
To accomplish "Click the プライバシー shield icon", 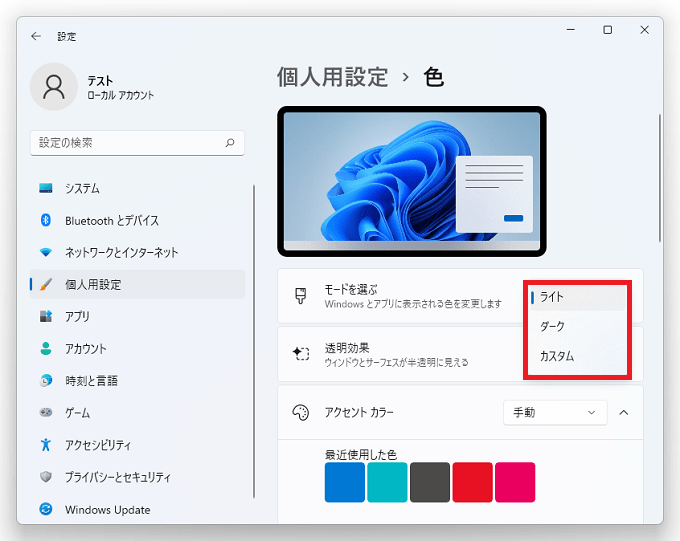I will pyautogui.click(x=46, y=477).
